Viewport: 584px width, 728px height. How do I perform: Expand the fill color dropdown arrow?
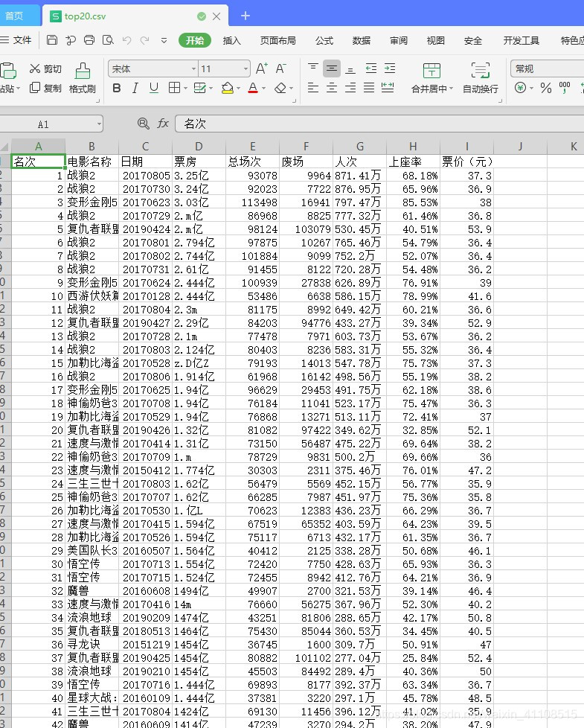click(x=238, y=89)
